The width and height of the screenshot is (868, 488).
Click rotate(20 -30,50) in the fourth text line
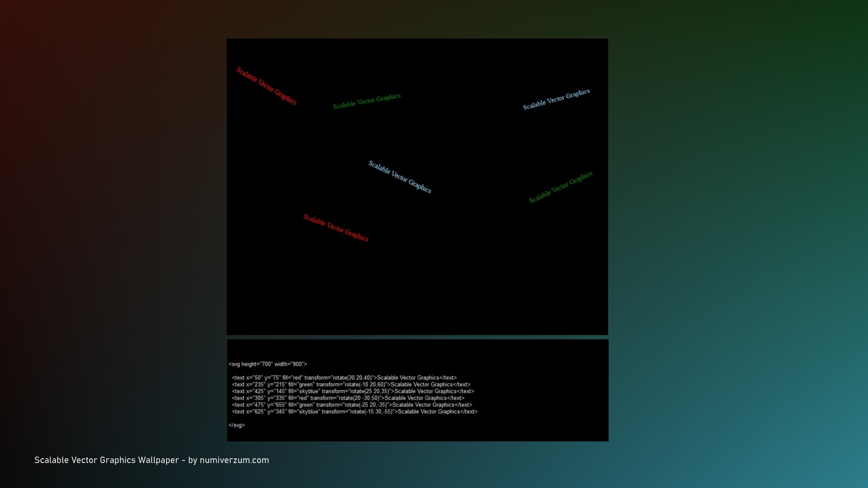[359, 398]
